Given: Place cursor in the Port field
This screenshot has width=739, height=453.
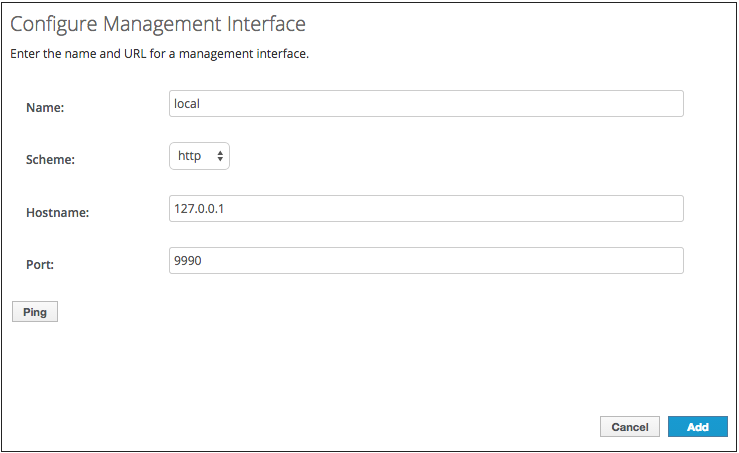Looking at the screenshot, I should click(x=426, y=260).
